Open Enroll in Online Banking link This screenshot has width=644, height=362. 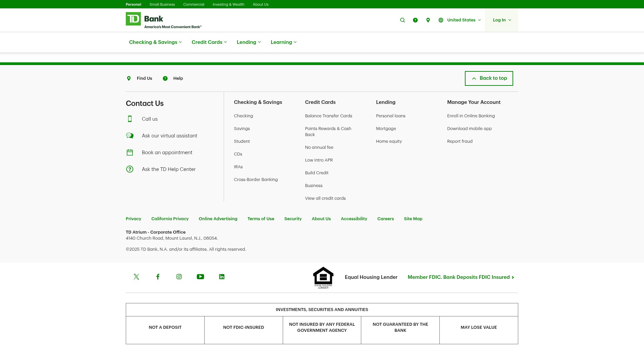click(x=471, y=116)
